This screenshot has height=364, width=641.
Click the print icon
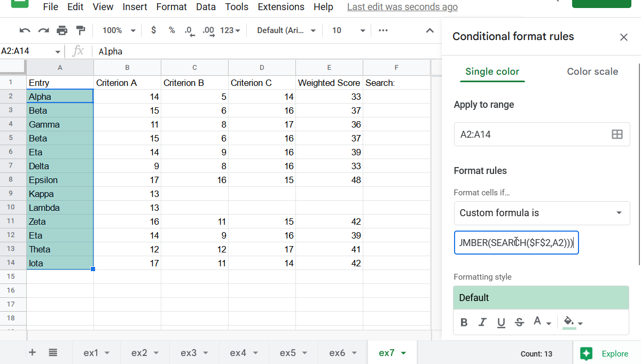(x=62, y=30)
